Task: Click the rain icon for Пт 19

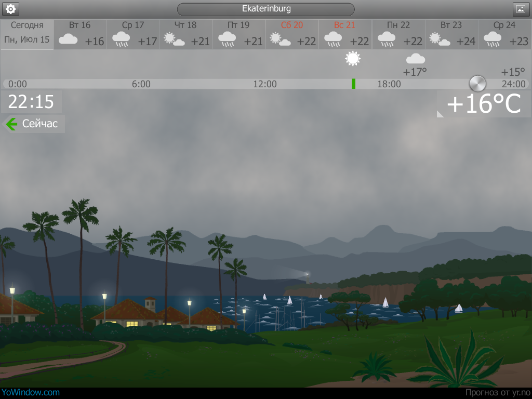Action: (x=227, y=39)
